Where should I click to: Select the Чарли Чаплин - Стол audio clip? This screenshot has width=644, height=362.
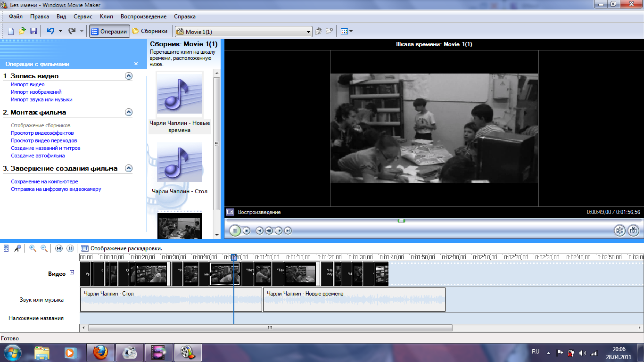coord(180,169)
